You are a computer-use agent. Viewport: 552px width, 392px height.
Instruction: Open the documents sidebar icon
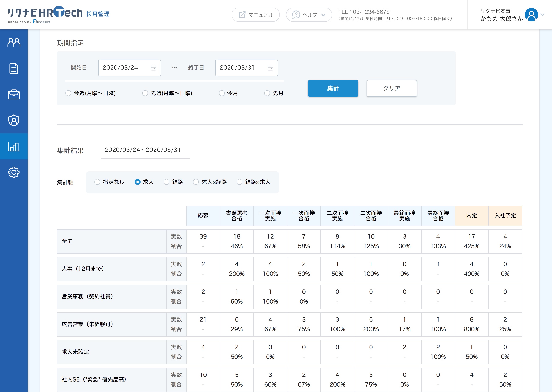14,69
